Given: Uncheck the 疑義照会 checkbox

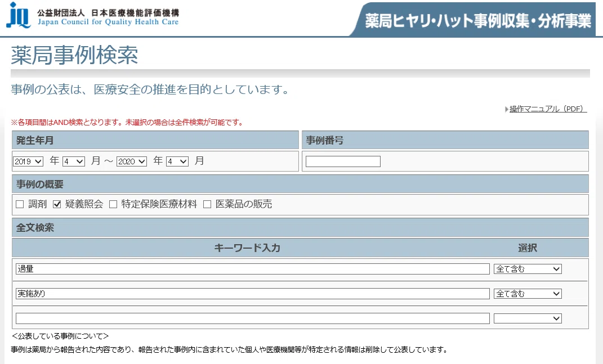Looking at the screenshot, I should (57, 204).
